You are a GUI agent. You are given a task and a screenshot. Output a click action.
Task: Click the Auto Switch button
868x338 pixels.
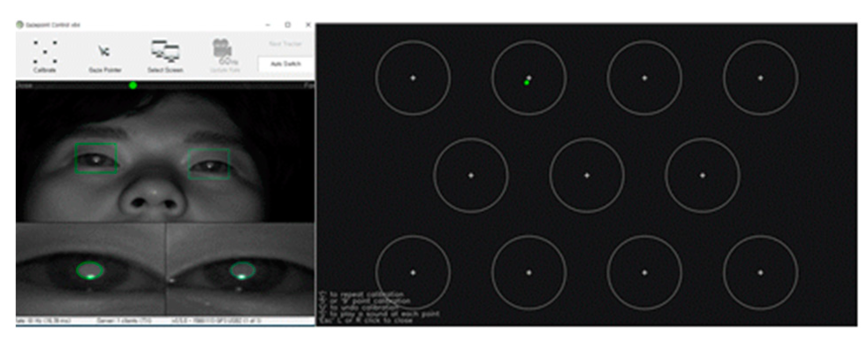pos(286,64)
